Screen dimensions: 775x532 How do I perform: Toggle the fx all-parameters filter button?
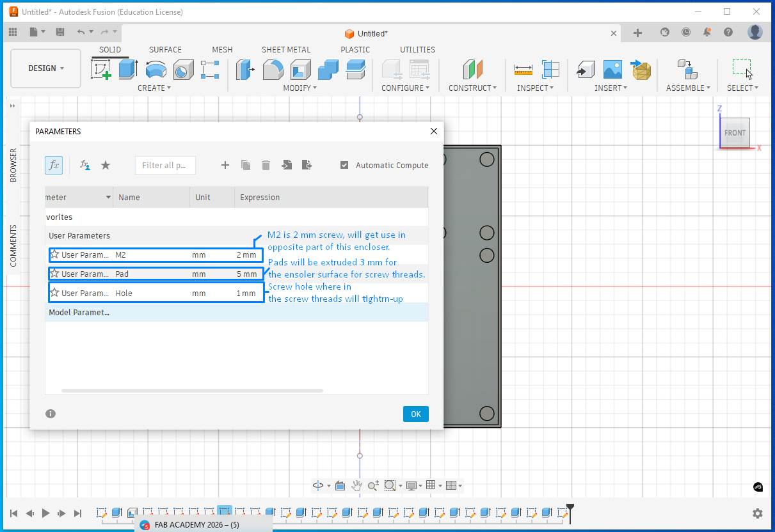[x=54, y=165]
